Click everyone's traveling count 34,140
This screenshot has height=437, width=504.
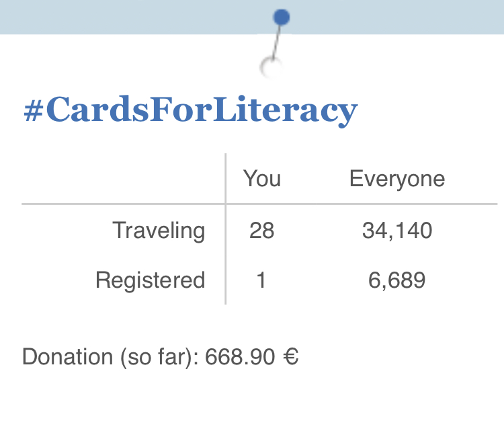pos(397,231)
